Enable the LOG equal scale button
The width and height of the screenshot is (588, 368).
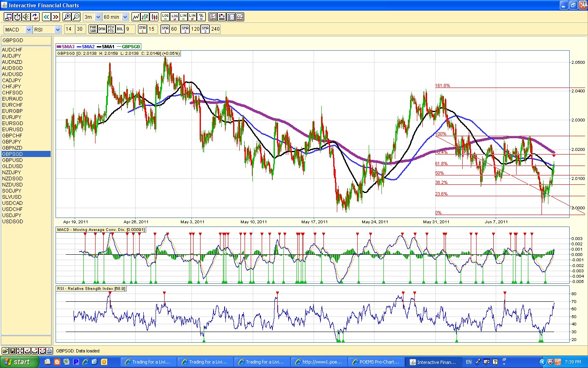(165, 17)
